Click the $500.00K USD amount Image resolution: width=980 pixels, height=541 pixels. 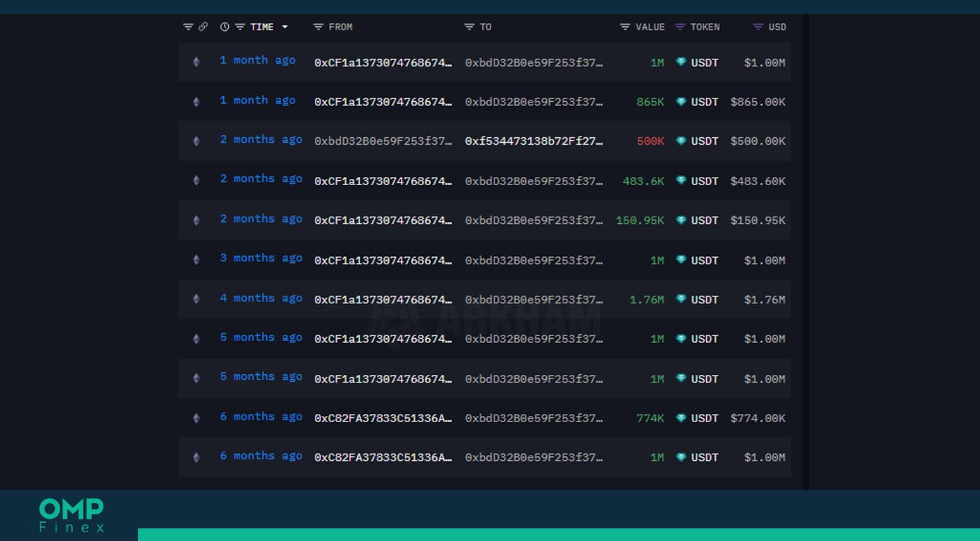[758, 141]
